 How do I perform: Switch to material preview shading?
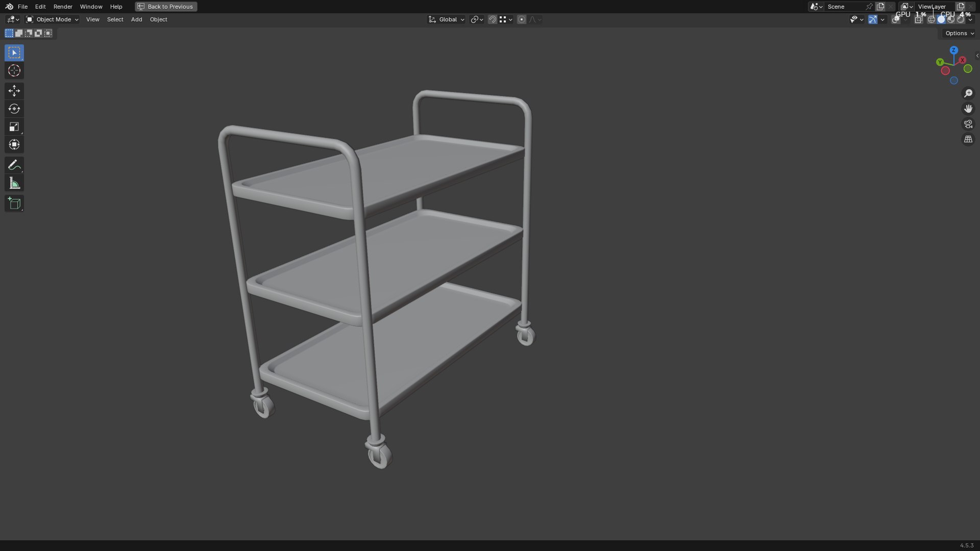coord(950,19)
